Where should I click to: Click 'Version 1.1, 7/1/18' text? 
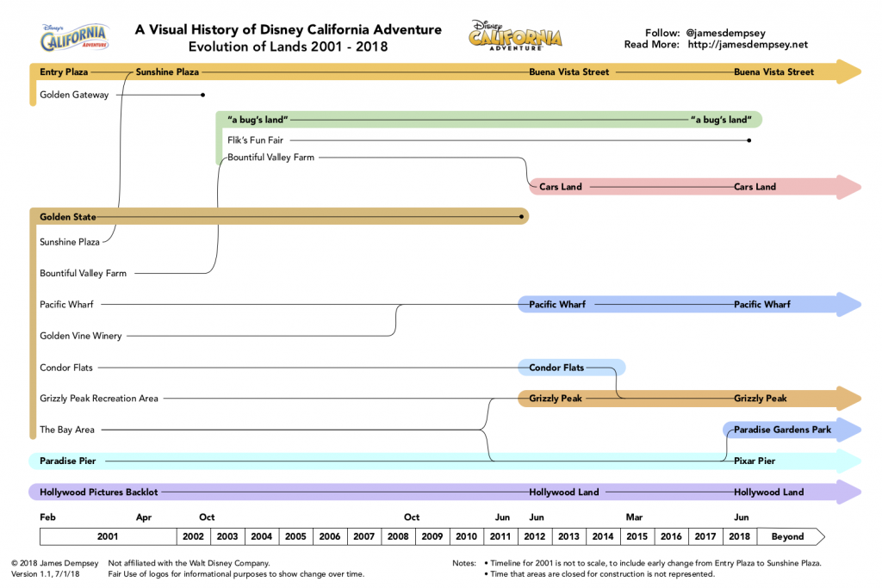45,574
